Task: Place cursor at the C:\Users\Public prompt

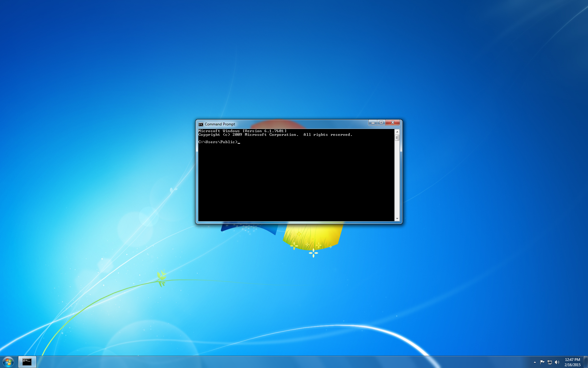Action: [x=239, y=142]
